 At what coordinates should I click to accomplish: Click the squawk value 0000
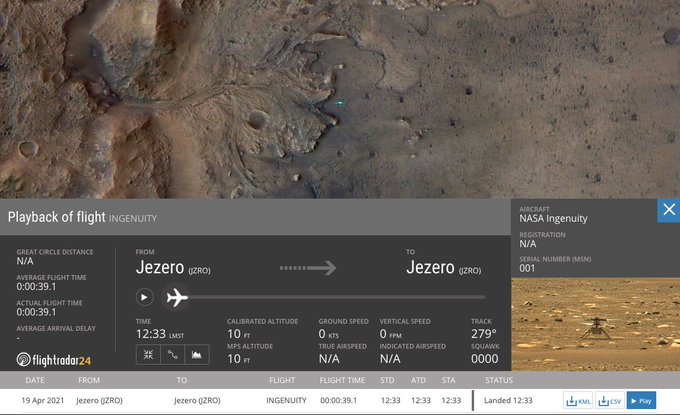click(484, 359)
